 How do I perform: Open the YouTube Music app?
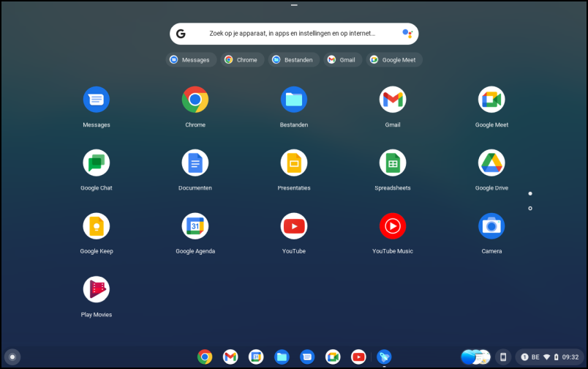[x=393, y=226]
